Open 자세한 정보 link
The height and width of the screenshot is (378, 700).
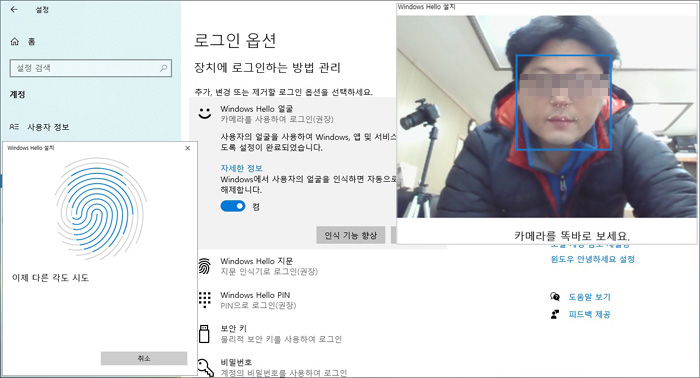241,168
